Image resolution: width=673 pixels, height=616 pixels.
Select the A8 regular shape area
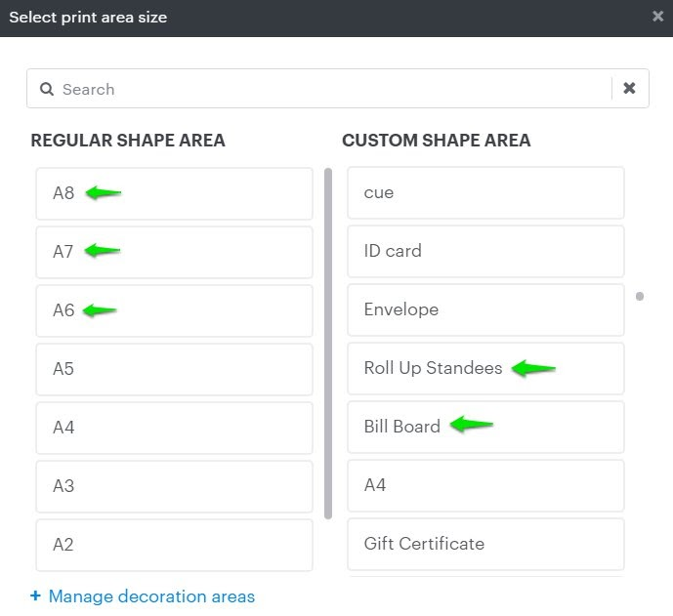(x=174, y=193)
